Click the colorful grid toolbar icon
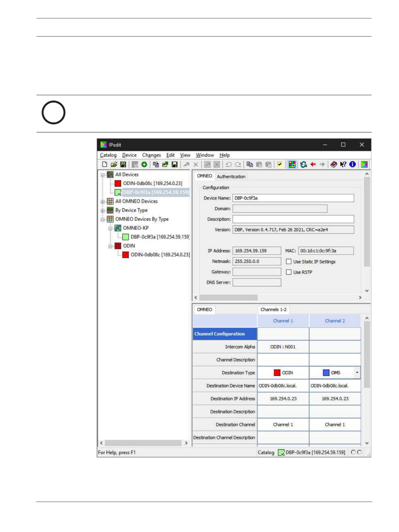 292,165
